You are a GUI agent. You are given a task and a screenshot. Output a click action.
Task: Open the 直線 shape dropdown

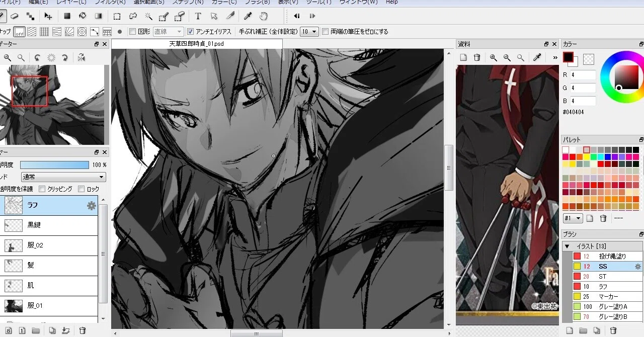coord(168,32)
